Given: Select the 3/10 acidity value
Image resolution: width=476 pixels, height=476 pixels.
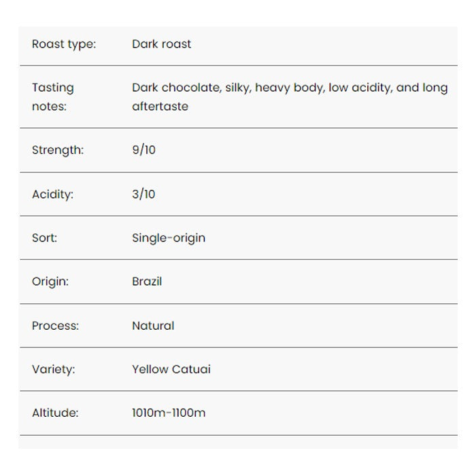Looking at the screenshot, I should (143, 194).
